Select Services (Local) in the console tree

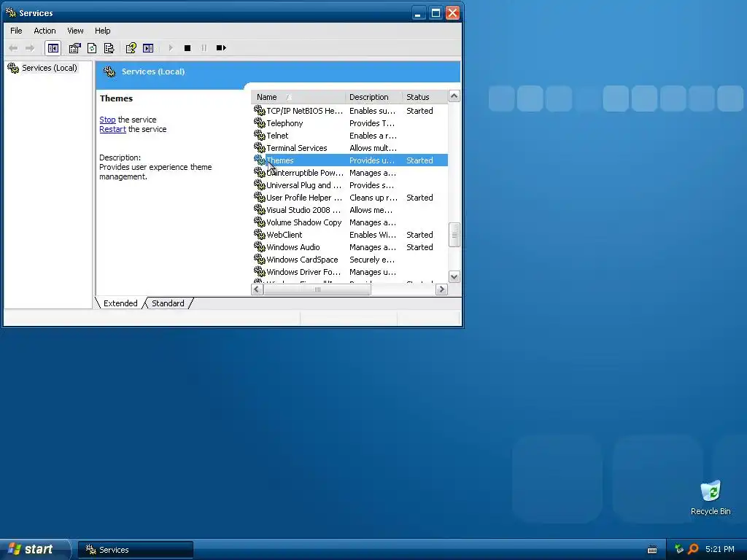pyautogui.click(x=49, y=68)
